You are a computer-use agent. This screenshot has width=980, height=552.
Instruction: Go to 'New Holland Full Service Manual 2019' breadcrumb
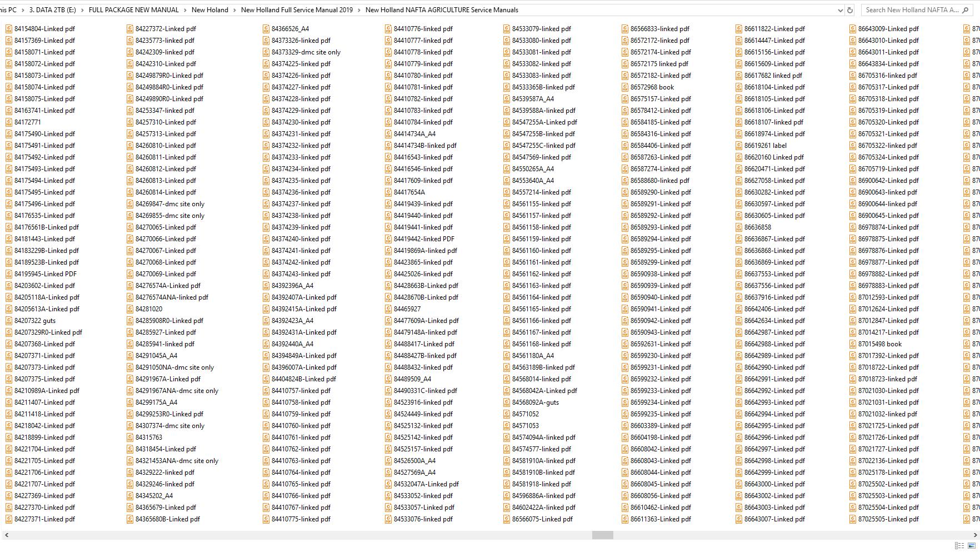(297, 10)
